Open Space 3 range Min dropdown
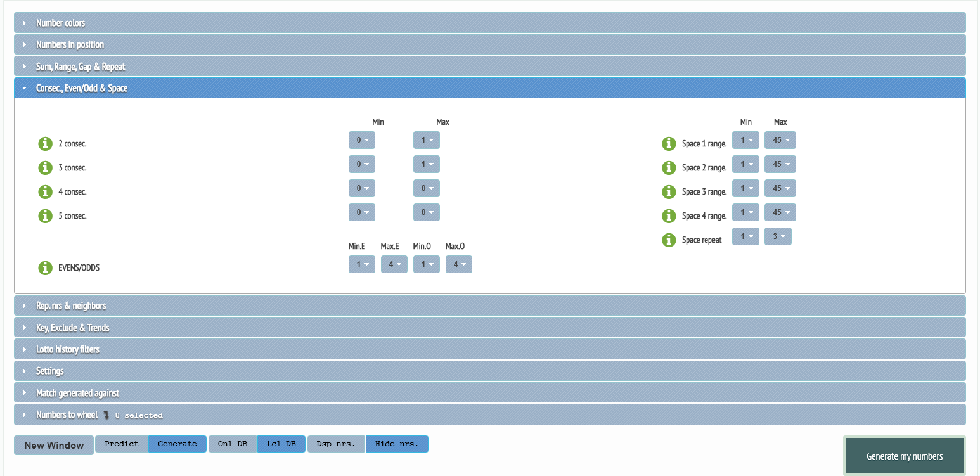Viewport: 980px width, 476px height. (x=745, y=188)
